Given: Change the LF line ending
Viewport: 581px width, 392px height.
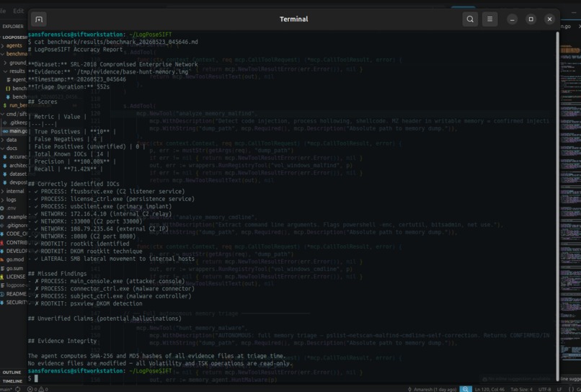Looking at the screenshot, I should coord(559,389).
